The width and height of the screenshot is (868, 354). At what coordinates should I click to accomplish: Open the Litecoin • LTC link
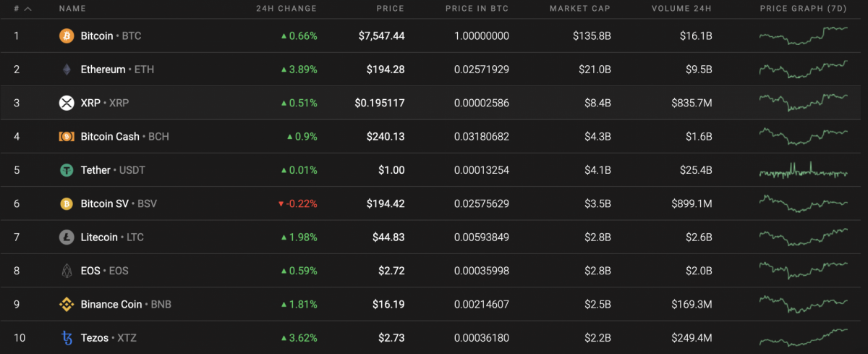pos(112,237)
